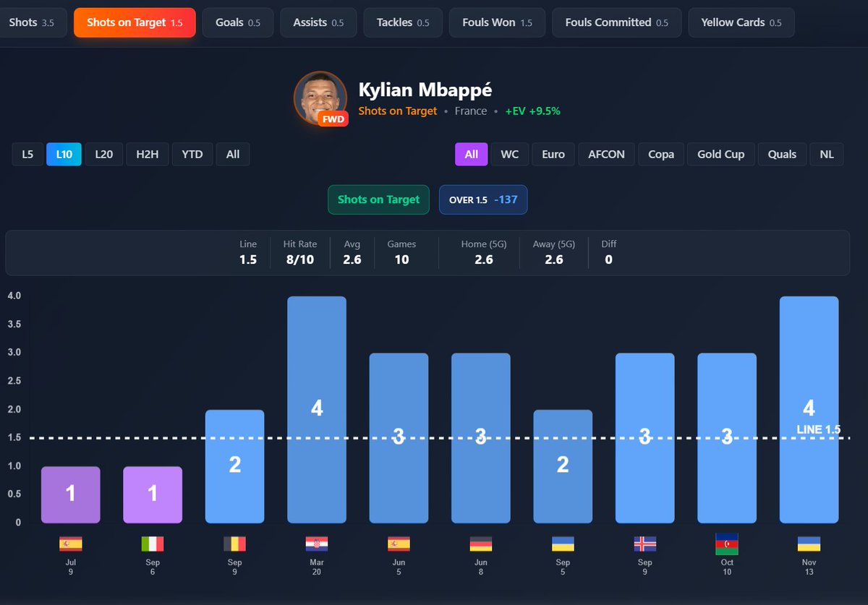This screenshot has height=605, width=868.
Task: Select the H2H filter
Action: click(x=148, y=154)
